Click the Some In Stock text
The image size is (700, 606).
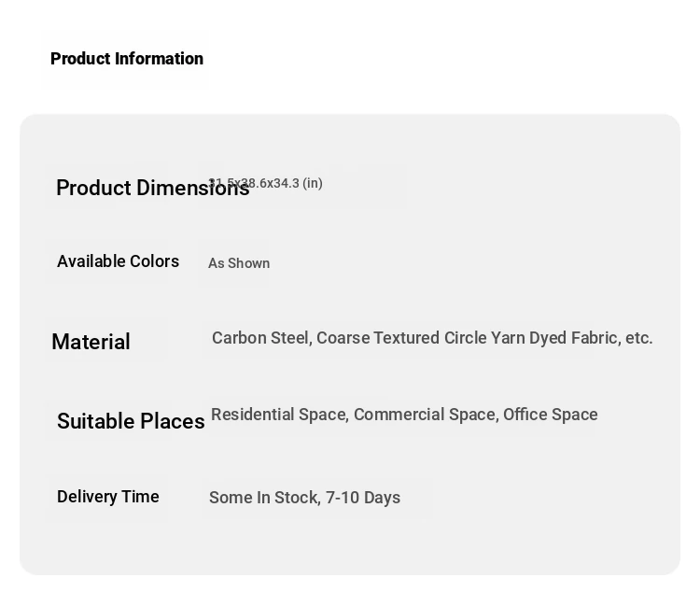[x=264, y=498]
